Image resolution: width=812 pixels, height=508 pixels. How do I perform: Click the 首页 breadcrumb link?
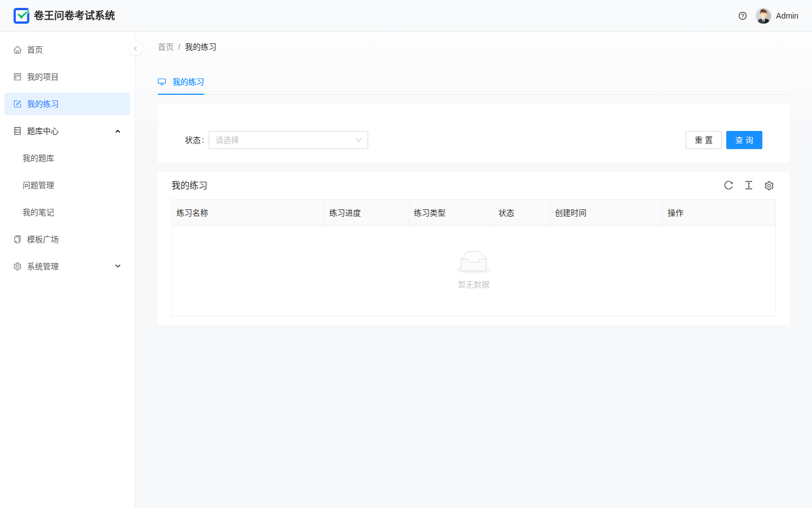[166, 47]
